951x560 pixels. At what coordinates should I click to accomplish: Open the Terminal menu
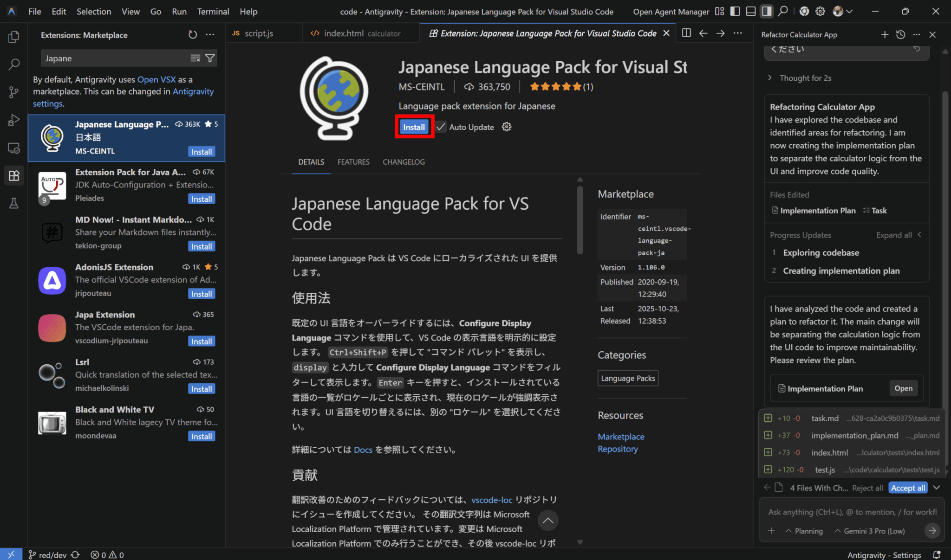(x=213, y=12)
